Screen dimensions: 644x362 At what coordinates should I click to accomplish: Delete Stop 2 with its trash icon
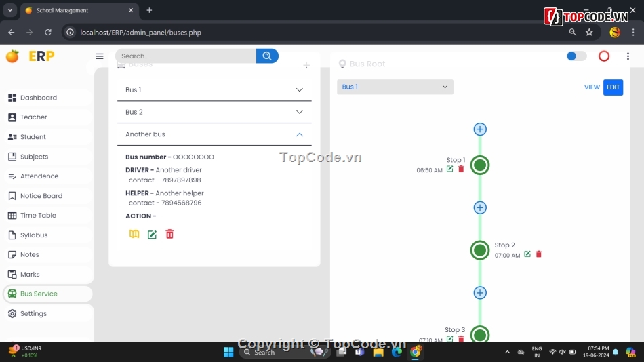pos(539,254)
